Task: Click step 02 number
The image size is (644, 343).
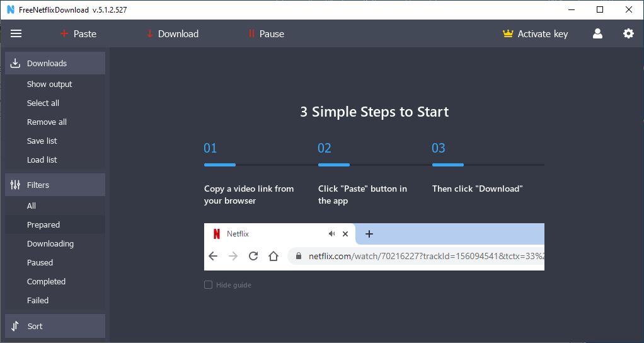Action: point(325,148)
